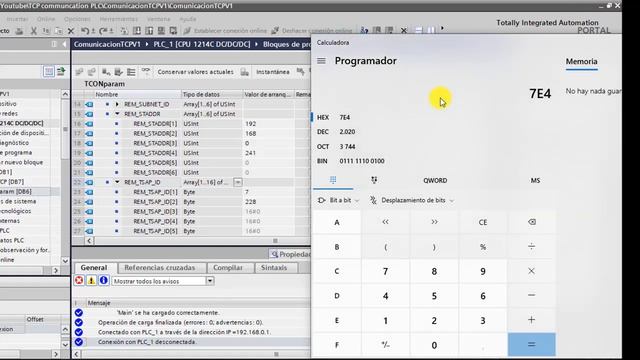The width and height of the screenshot is (640, 360).
Task: Click the plus operator key
Action: tap(531, 320)
